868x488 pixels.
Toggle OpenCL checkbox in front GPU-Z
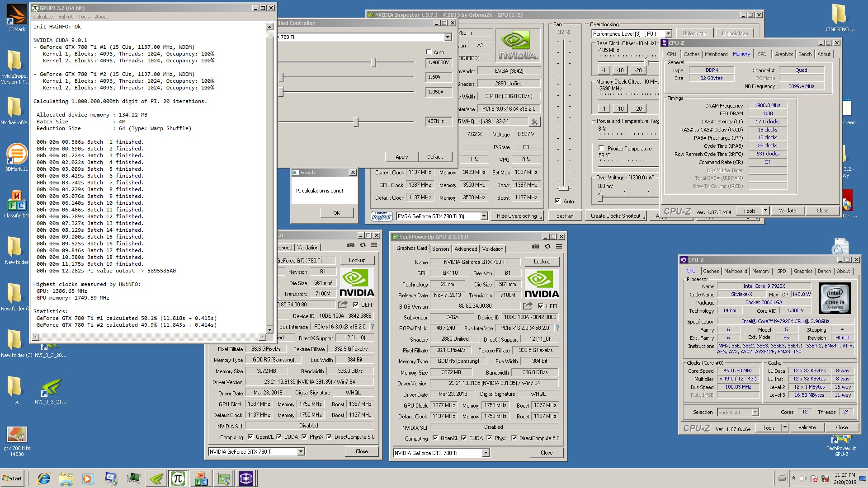(x=435, y=438)
